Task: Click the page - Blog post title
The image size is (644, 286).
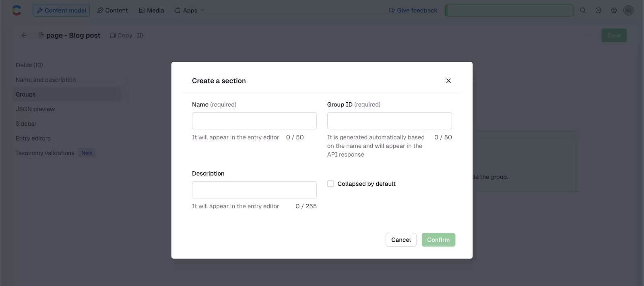Action: pyautogui.click(x=73, y=35)
